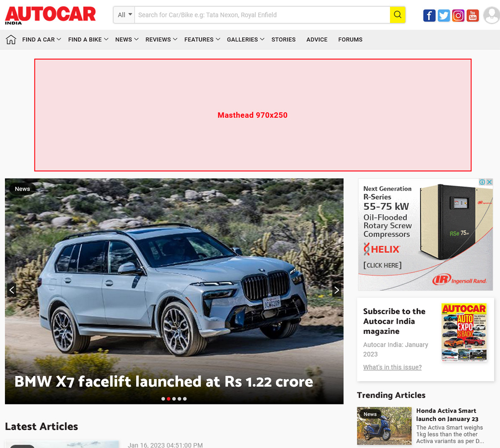Expand the Find a Car menu
The width and height of the screenshot is (500, 448).
tap(41, 40)
